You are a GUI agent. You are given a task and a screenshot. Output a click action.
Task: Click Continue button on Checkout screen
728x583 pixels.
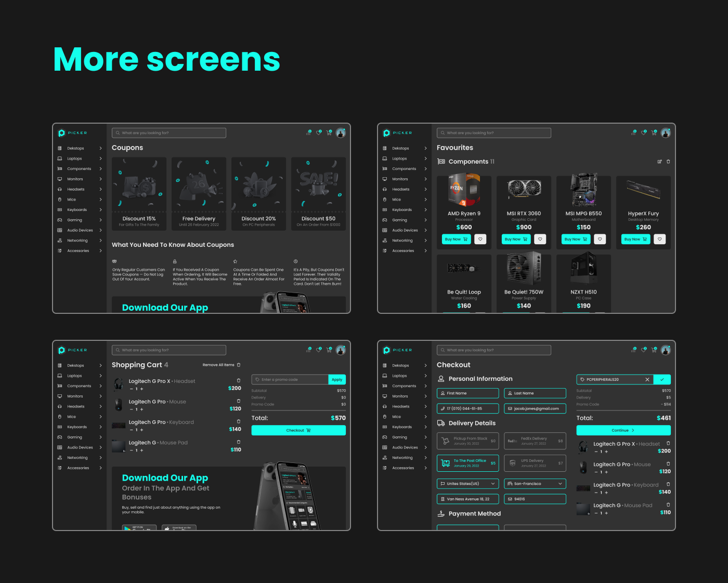623,430
